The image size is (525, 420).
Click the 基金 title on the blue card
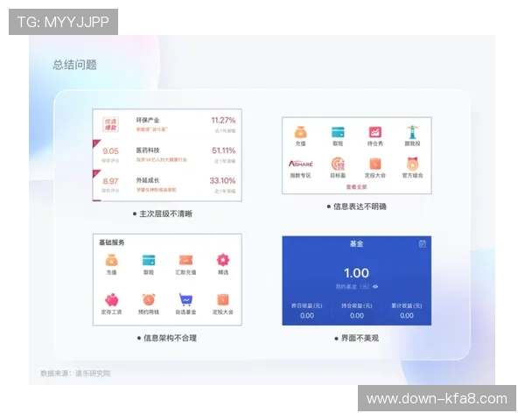(357, 244)
